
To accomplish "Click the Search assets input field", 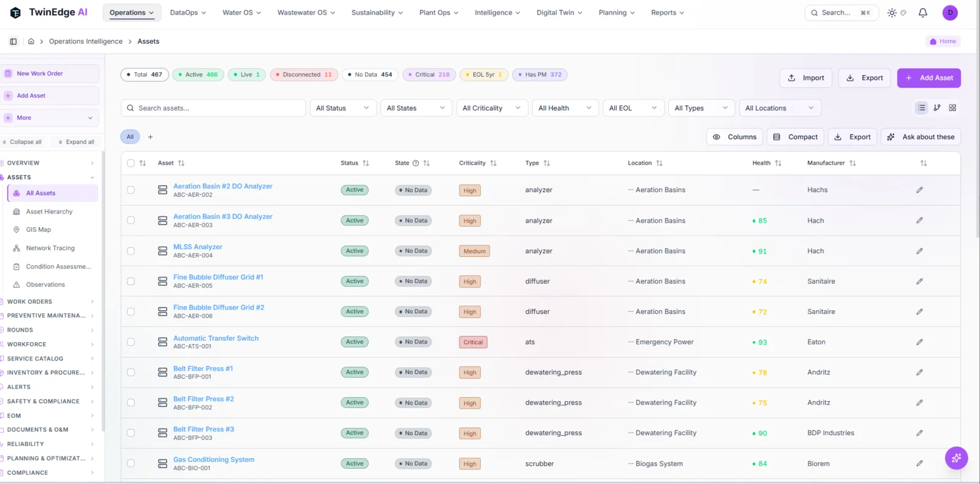I will (213, 108).
